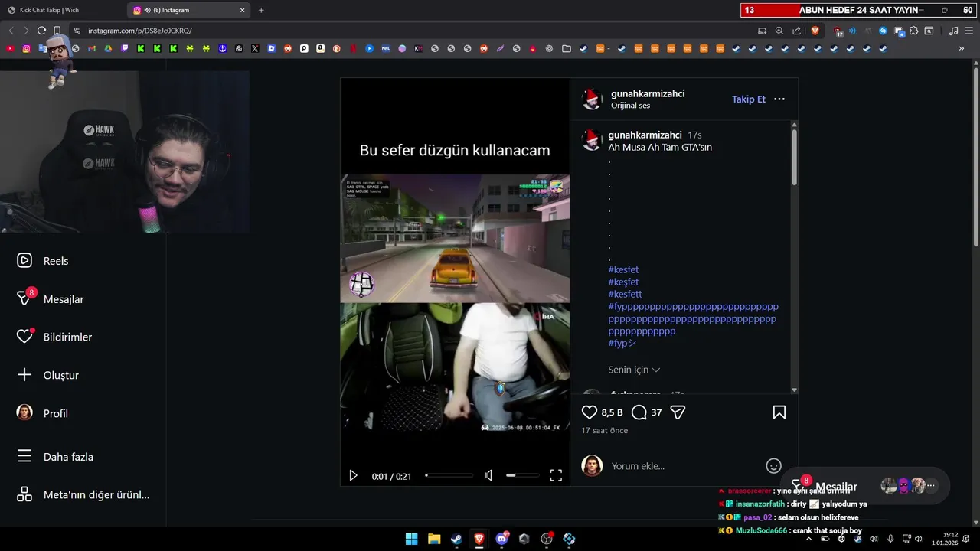Viewport: 980px width, 551px height.
Task: Open Profil avatar in the sidebar
Action: [x=24, y=412]
